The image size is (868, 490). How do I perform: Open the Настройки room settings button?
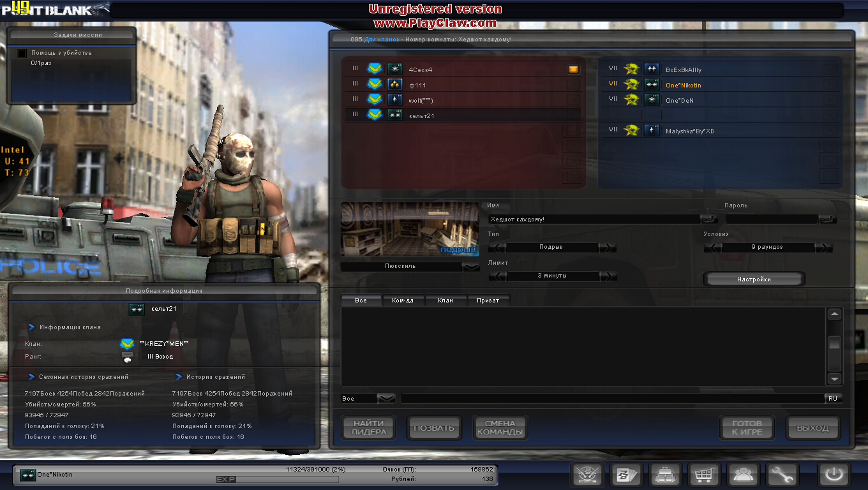(754, 279)
